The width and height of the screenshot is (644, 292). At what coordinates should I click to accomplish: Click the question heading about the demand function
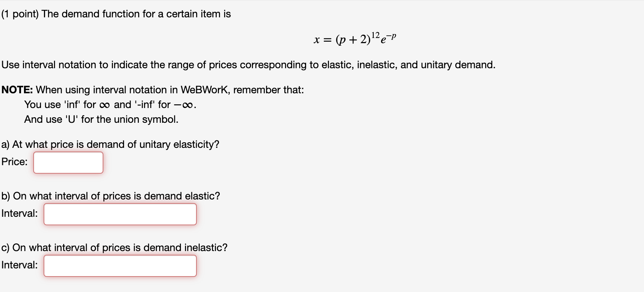pyautogui.click(x=115, y=14)
